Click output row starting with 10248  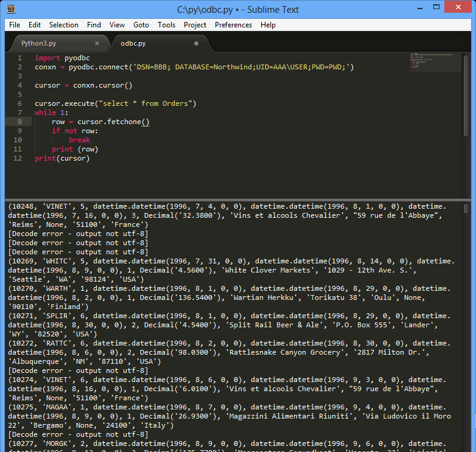227,215
